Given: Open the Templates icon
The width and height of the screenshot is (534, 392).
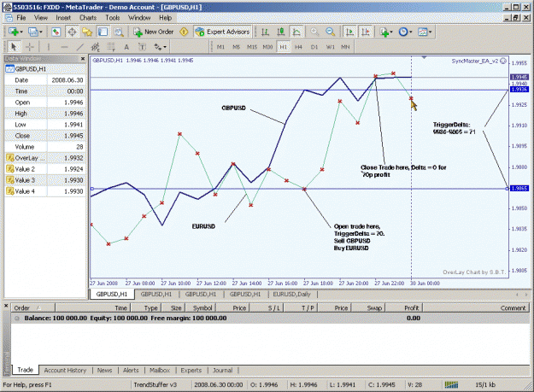Looking at the screenshot, I should click(422, 32).
